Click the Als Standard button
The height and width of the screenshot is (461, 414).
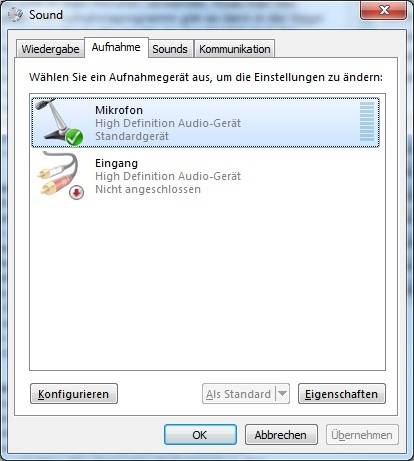(238, 394)
